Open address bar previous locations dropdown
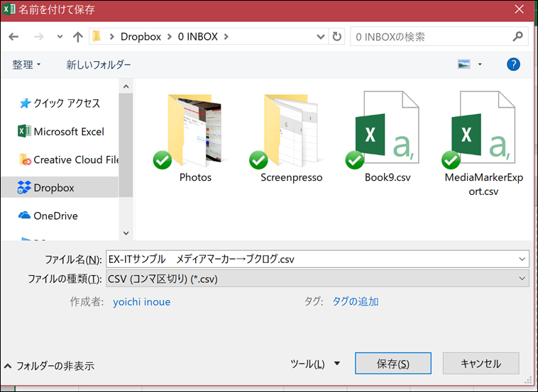Viewport: 538px width, 392px height. [x=321, y=37]
